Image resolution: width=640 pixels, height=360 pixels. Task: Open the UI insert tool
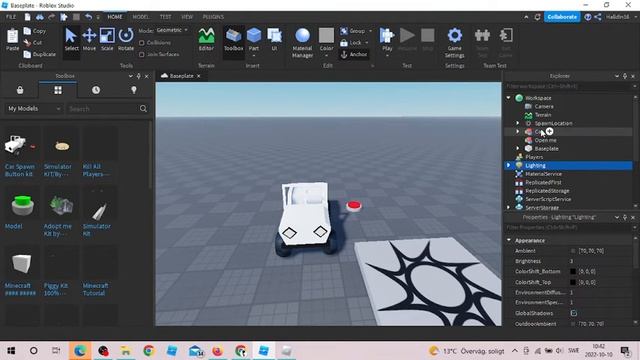click(x=274, y=40)
